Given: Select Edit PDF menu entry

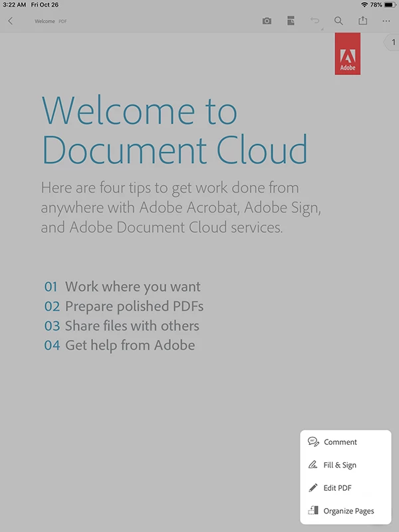Looking at the screenshot, I should [345, 488].
